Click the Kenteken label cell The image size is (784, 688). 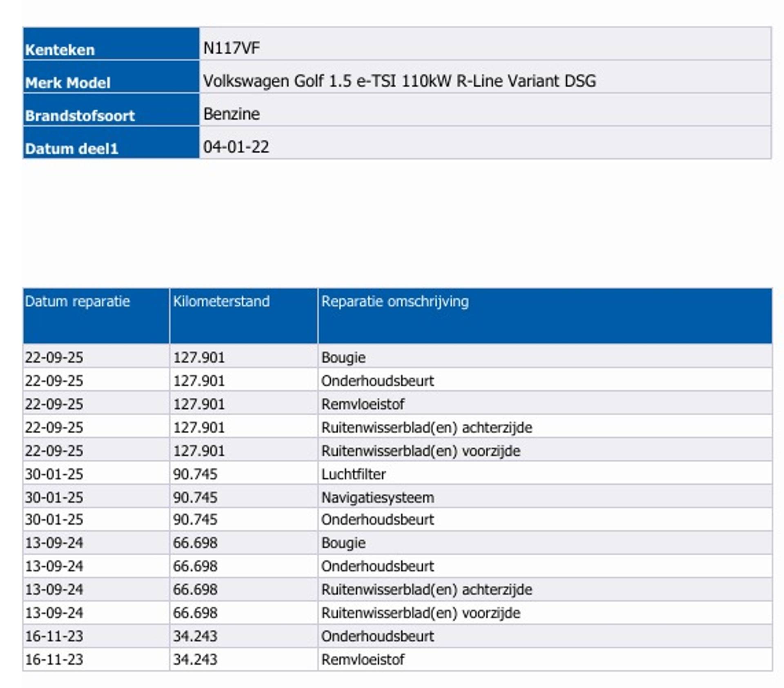tap(60, 49)
